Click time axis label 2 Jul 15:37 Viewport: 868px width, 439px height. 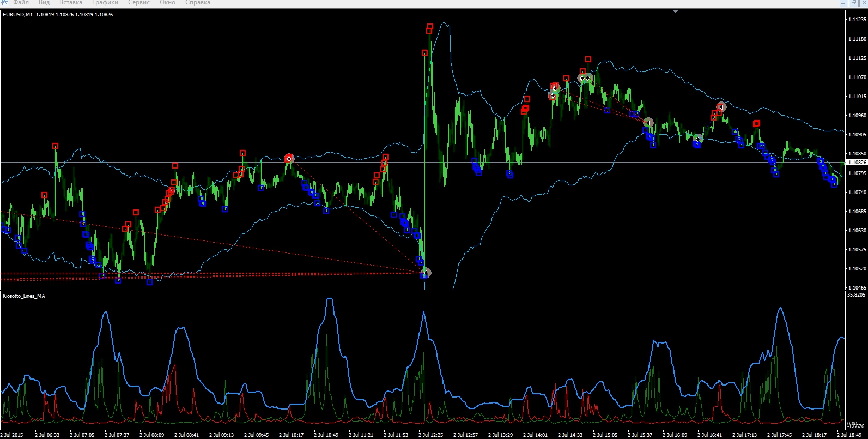640,435
